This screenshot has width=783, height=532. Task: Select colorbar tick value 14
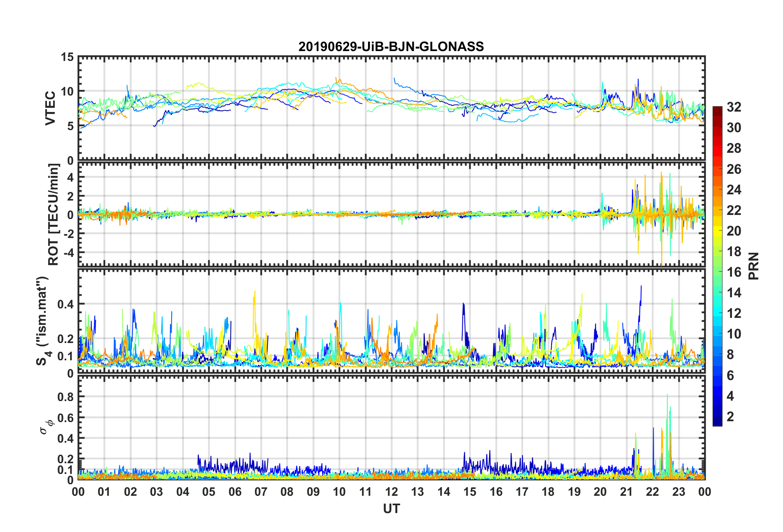coord(734,292)
